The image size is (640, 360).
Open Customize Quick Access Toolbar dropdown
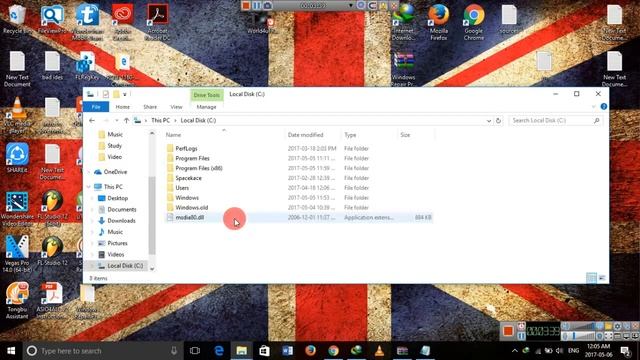125,94
